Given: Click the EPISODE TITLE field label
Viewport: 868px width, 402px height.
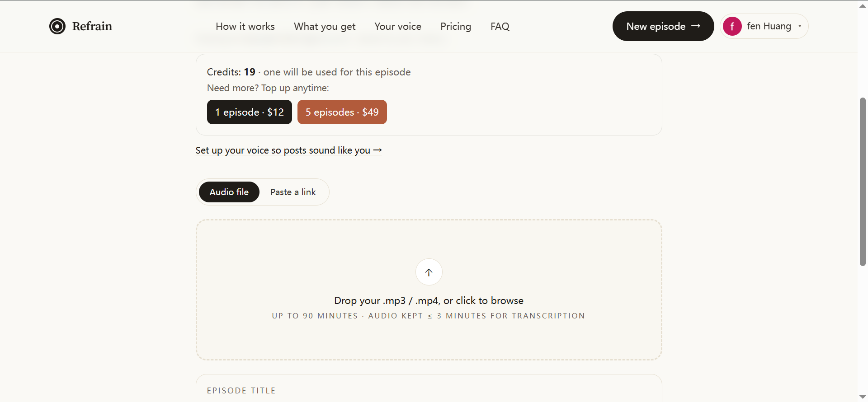Looking at the screenshot, I should point(241,391).
